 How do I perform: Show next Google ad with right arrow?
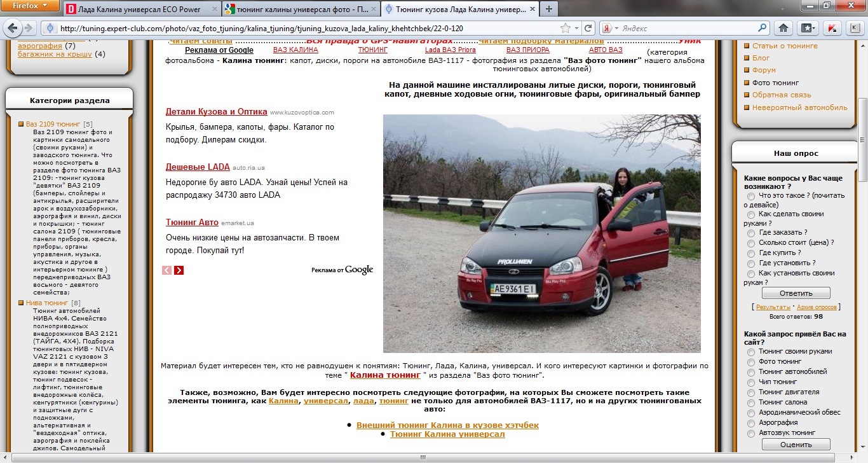click(x=179, y=270)
